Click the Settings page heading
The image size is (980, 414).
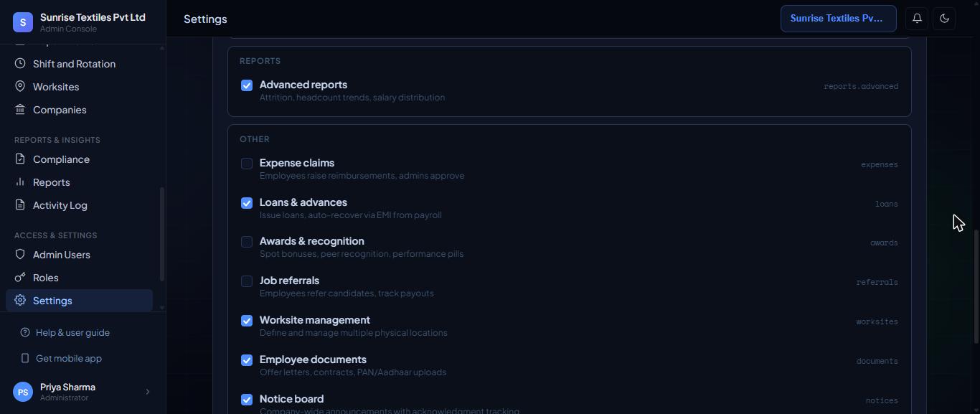(x=205, y=19)
